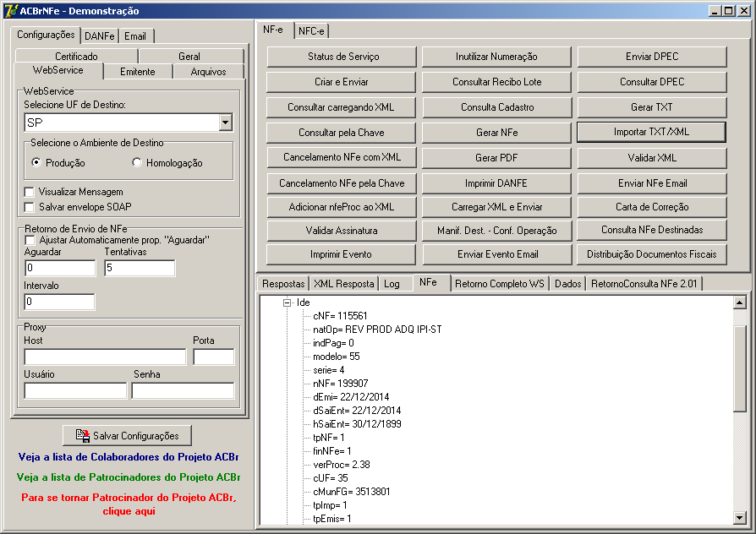Click the Inutilizar Numeração button
The width and height of the screenshot is (756, 534).
coord(496,57)
